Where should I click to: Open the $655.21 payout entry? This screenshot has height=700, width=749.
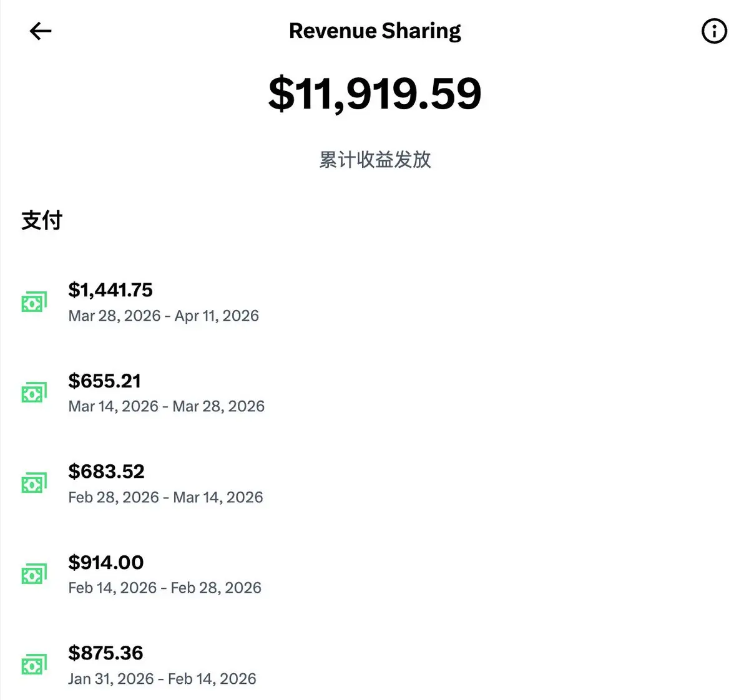pyautogui.click(x=105, y=381)
